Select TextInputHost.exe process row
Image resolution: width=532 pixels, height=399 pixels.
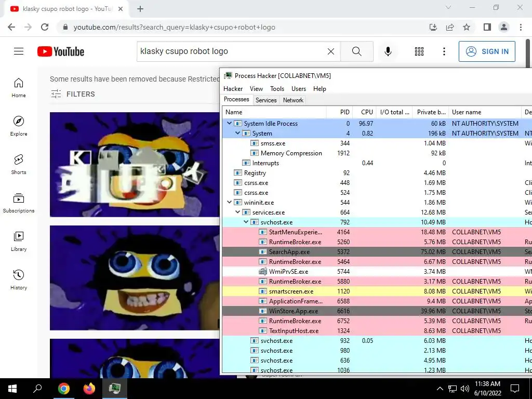[x=377, y=330]
